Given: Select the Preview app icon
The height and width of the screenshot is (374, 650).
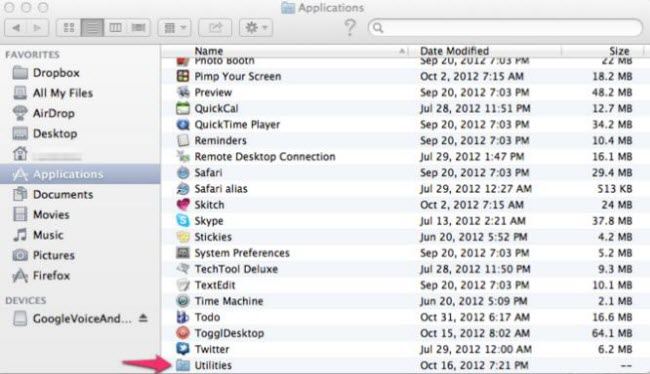Looking at the screenshot, I should [183, 92].
